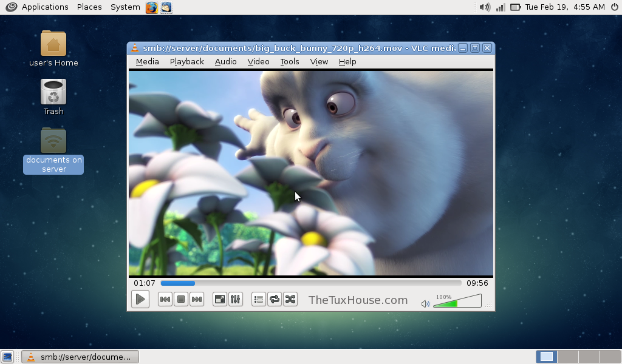Open the power shutdown icon
Image resolution: width=622 pixels, height=364 pixels.
(615, 7)
